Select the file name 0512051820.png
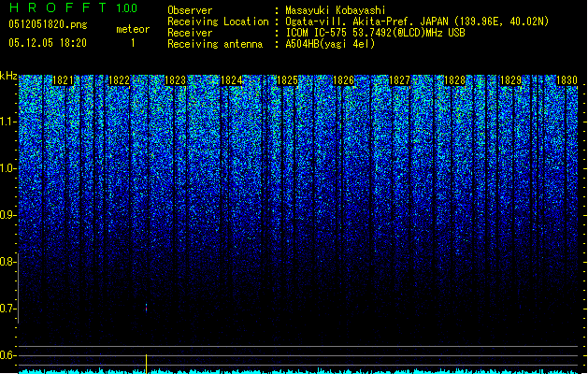588x374 pixels. coord(48,24)
